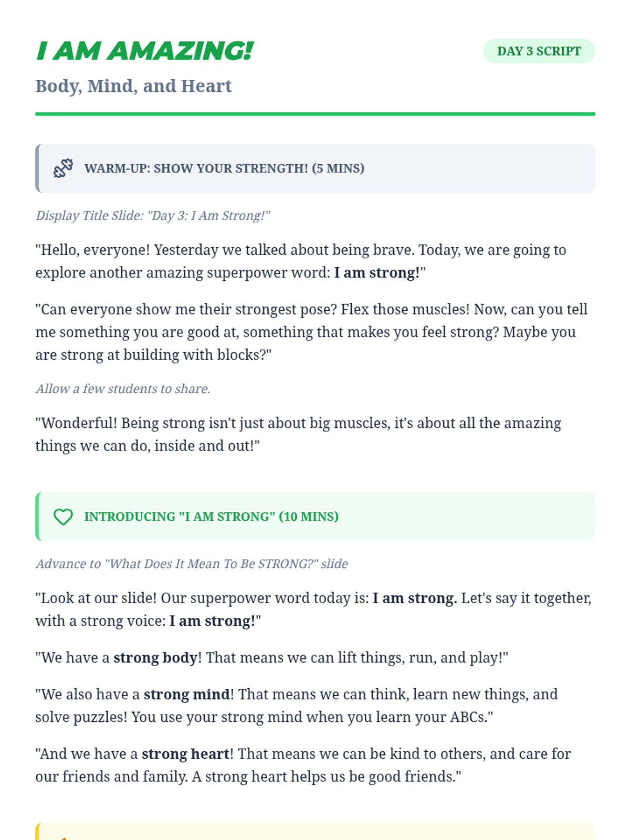This screenshot has height=840, width=630.
Task: Click the bold strong body text
Action: click(x=155, y=658)
